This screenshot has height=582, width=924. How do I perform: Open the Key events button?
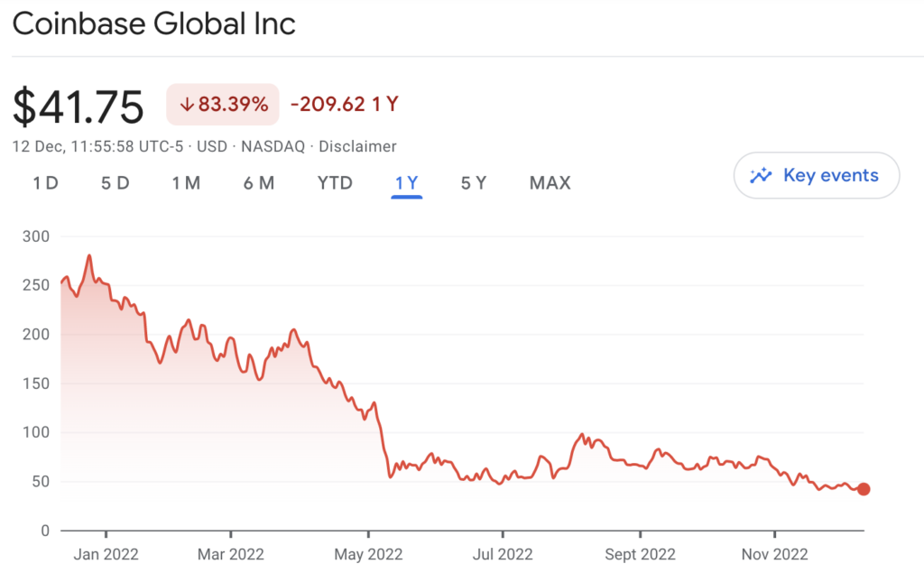(816, 175)
